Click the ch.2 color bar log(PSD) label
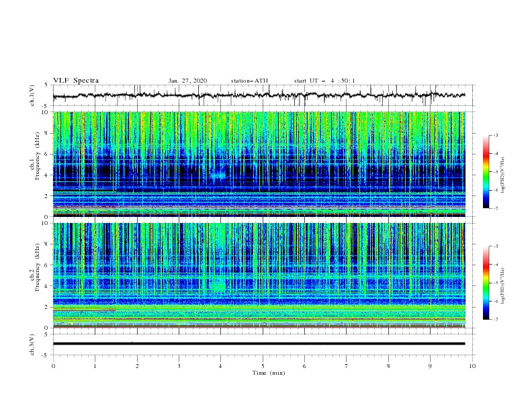The image size is (532, 411). coord(503,286)
